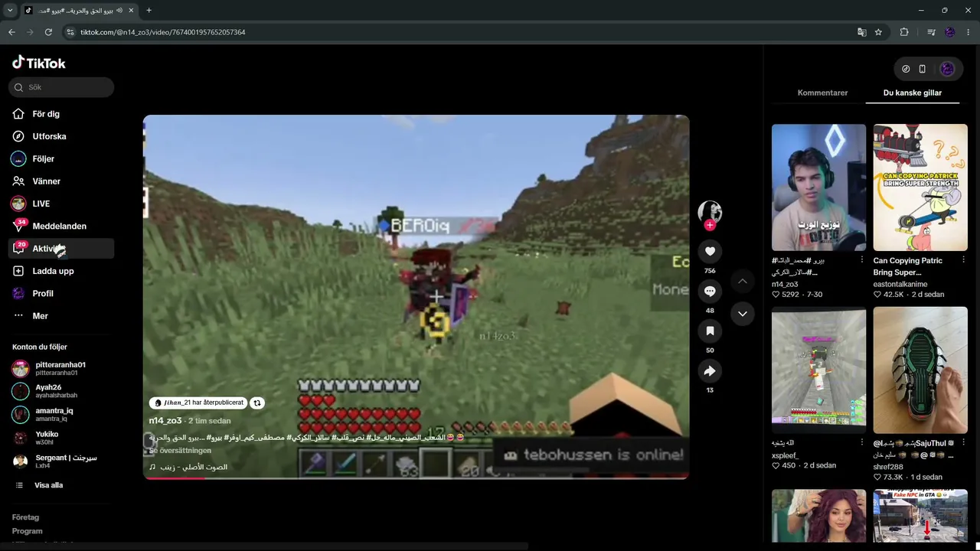Screen dimensions: 980x551
Task: Click Se översättningen to translate caption
Action: click(180, 451)
